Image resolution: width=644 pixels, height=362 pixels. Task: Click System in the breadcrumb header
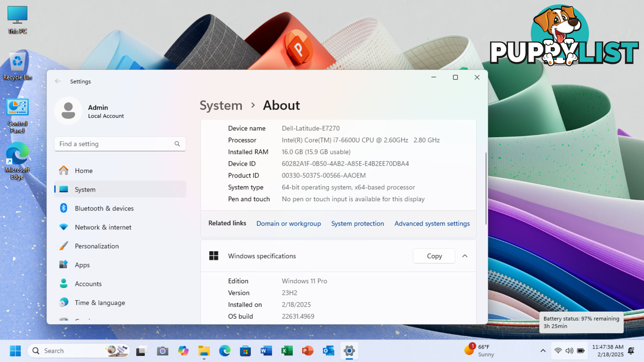(221, 105)
